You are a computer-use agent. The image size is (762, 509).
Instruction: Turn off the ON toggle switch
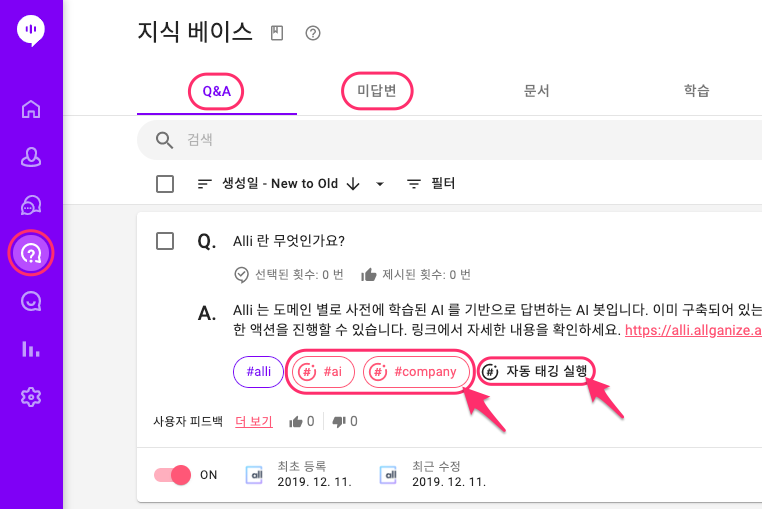(173, 475)
